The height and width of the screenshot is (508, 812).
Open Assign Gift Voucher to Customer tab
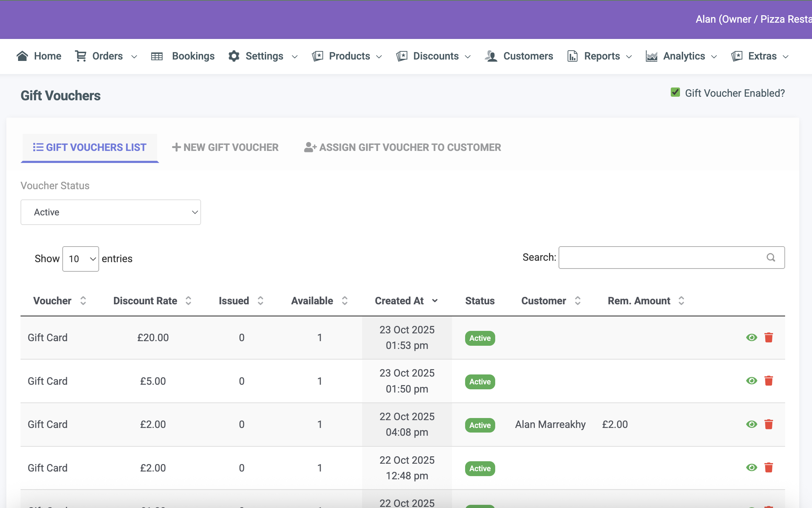click(x=402, y=147)
